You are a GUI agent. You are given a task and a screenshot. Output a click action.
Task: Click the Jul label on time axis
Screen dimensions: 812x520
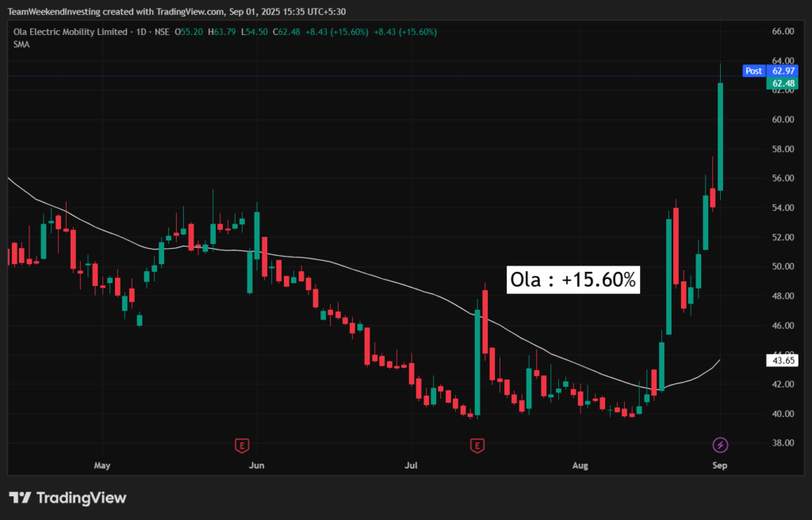coord(411,465)
